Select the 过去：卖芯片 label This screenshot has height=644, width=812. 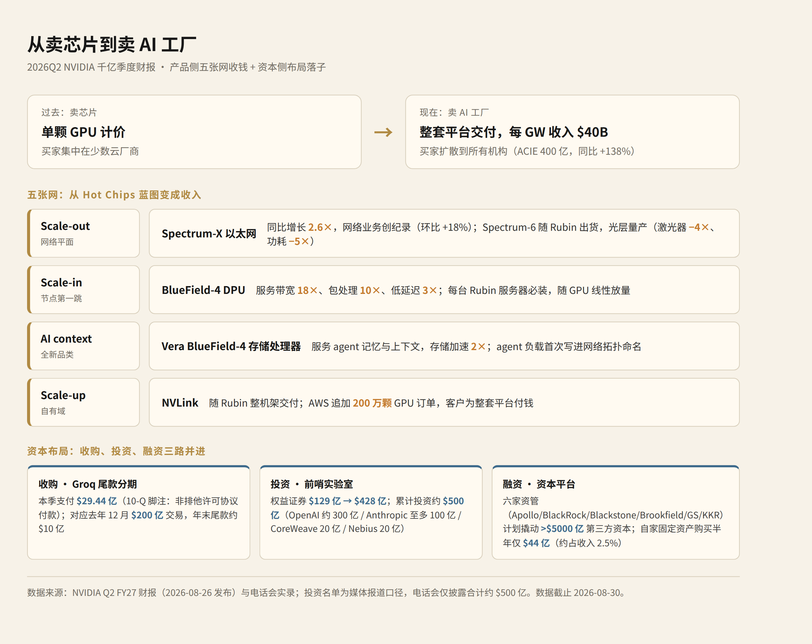click(69, 112)
